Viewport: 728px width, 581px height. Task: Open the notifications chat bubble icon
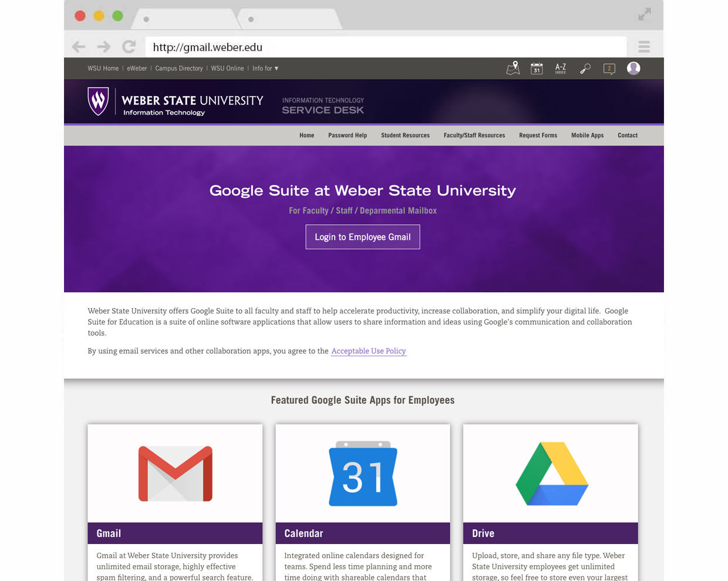[609, 69]
